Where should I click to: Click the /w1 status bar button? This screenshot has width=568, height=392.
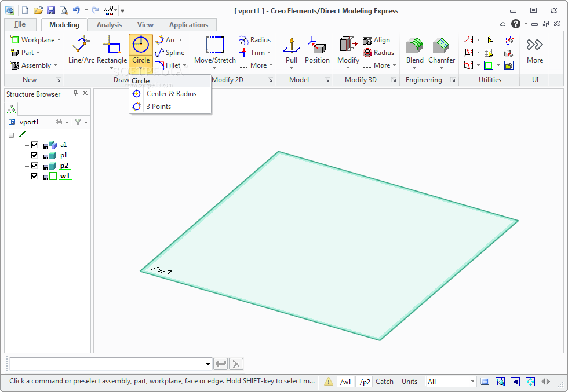[345, 382]
